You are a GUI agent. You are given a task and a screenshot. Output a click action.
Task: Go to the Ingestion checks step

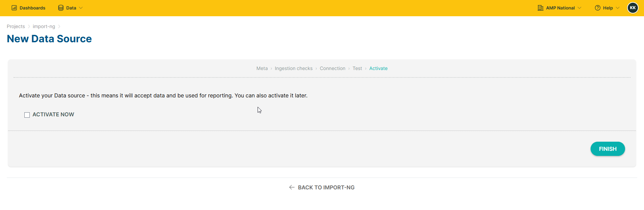click(x=294, y=68)
